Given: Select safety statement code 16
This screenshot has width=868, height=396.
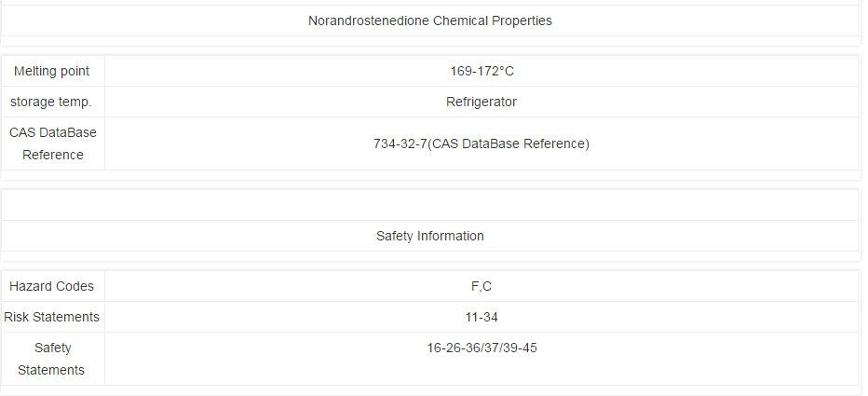Looking at the screenshot, I should coord(434,348).
